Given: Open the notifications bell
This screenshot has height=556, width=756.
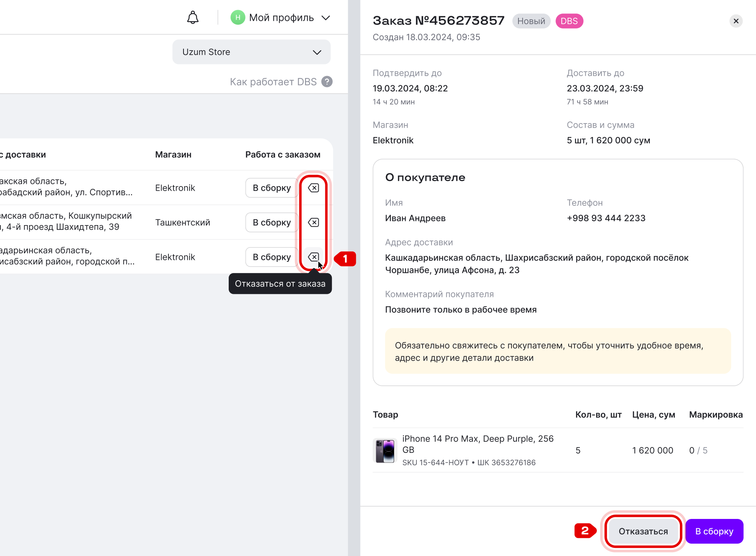Looking at the screenshot, I should (x=193, y=18).
